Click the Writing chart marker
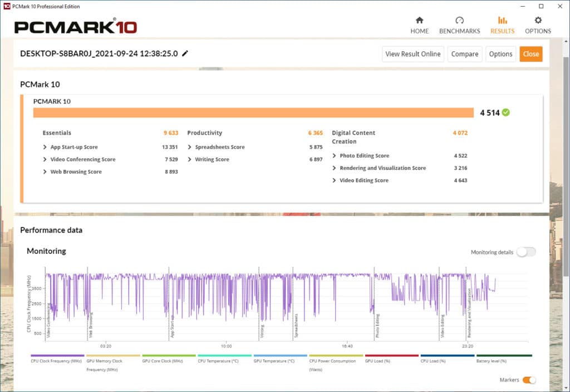This screenshot has width=570, height=392. click(262, 331)
